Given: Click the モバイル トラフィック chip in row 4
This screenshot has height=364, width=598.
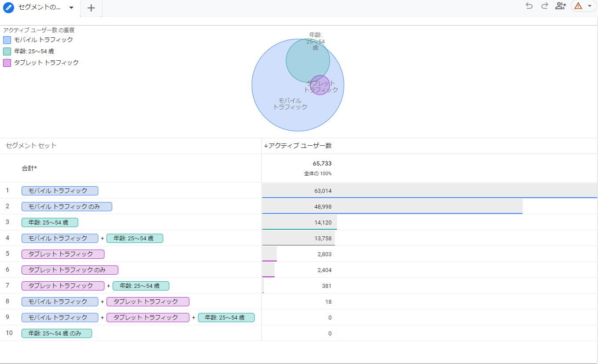Looking at the screenshot, I should pos(60,238).
